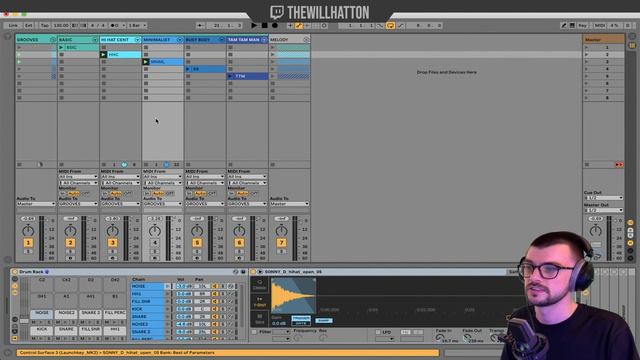640x360 pixels.
Task: Stop playback with the transport Stop button
Action: (x=264, y=25)
